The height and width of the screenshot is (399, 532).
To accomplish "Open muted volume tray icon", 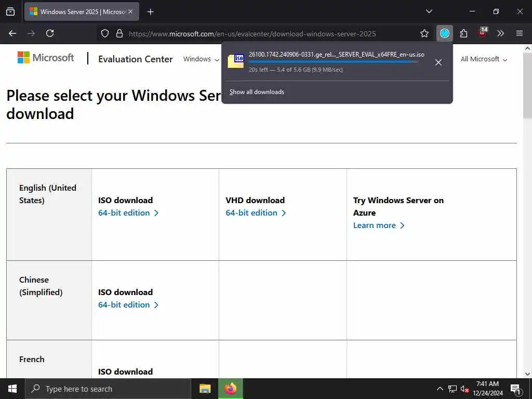I will (x=465, y=389).
